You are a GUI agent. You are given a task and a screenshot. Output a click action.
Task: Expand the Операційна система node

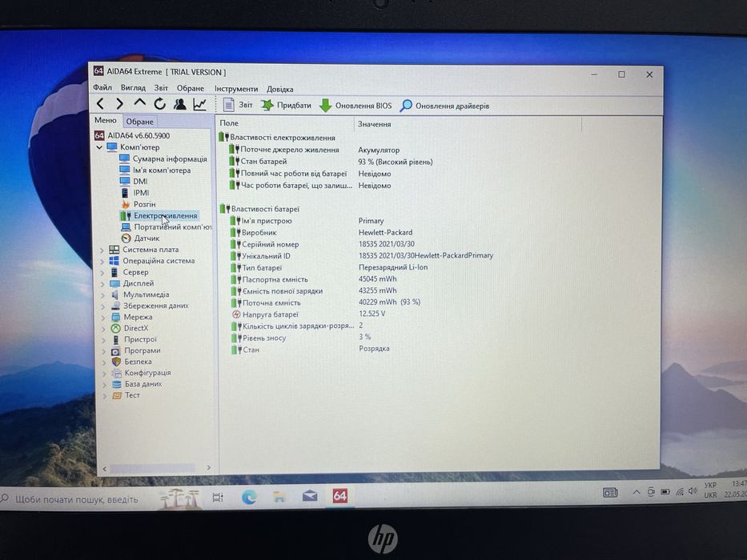click(x=102, y=262)
